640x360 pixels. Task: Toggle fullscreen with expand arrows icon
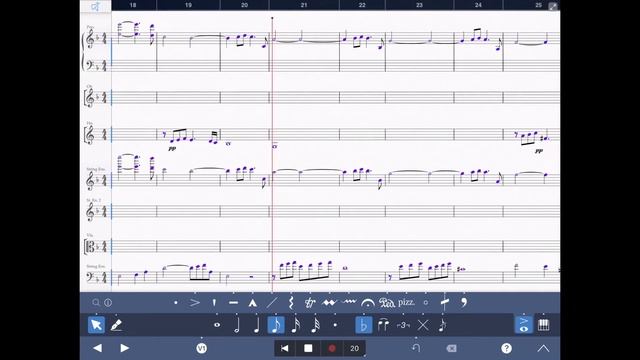click(553, 7)
